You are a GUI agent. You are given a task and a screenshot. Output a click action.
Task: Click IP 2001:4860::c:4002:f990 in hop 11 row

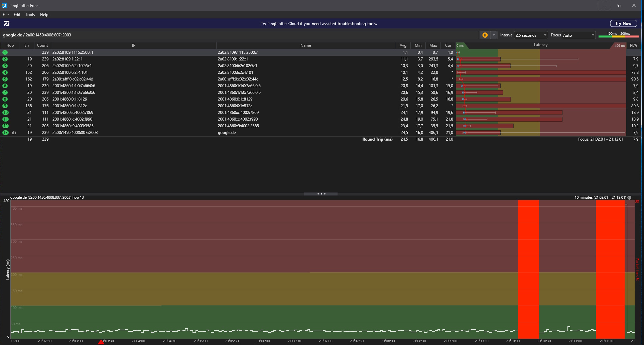(x=72, y=119)
